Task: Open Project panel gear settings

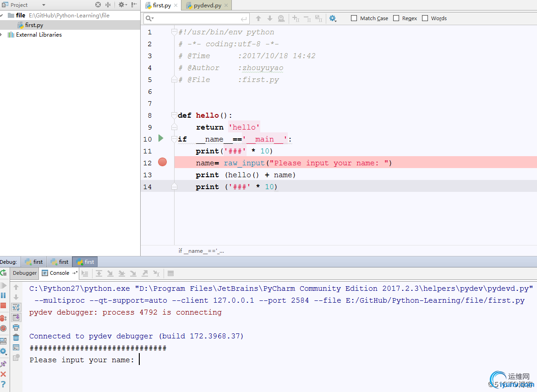Action: click(x=122, y=5)
